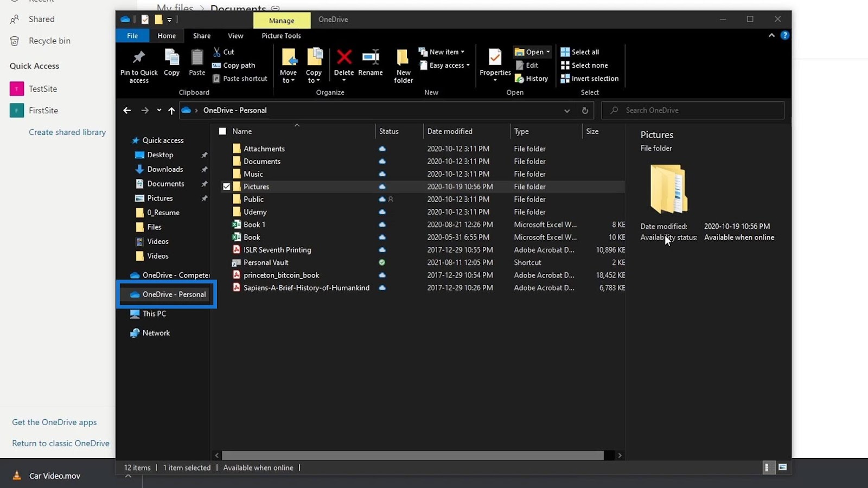The image size is (868, 488).
Task: Click Select all in the ribbon
Action: [580, 52]
